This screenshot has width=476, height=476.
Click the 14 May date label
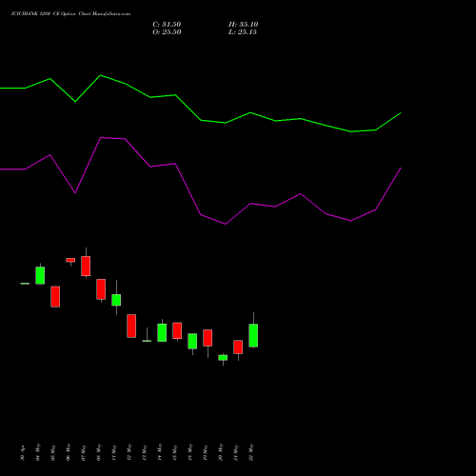click(x=160, y=452)
